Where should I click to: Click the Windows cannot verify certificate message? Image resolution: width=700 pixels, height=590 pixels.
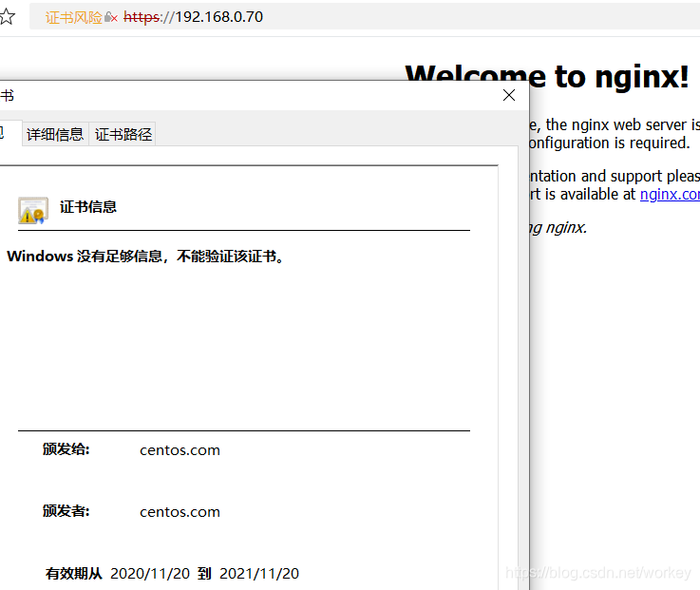[x=146, y=257]
